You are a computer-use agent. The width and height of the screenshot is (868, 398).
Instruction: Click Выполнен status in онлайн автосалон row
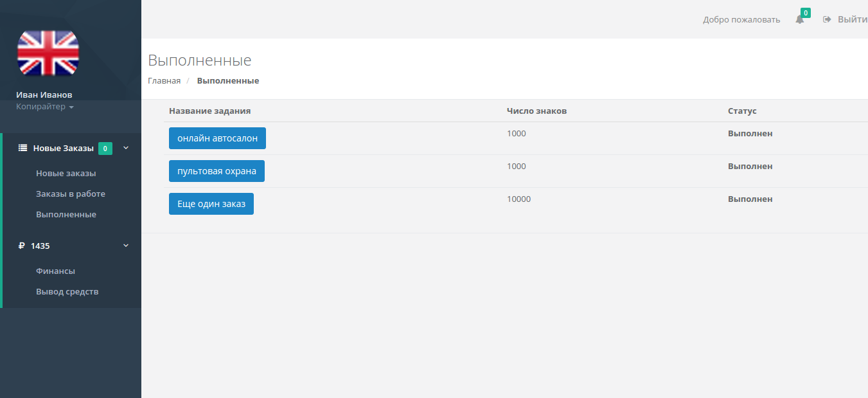point(750,133)
